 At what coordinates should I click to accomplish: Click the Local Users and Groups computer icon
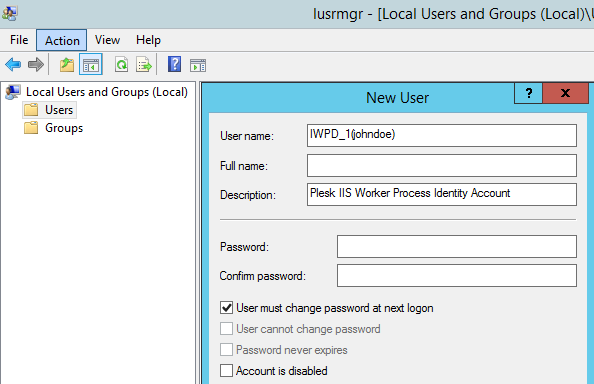[13, 92]
